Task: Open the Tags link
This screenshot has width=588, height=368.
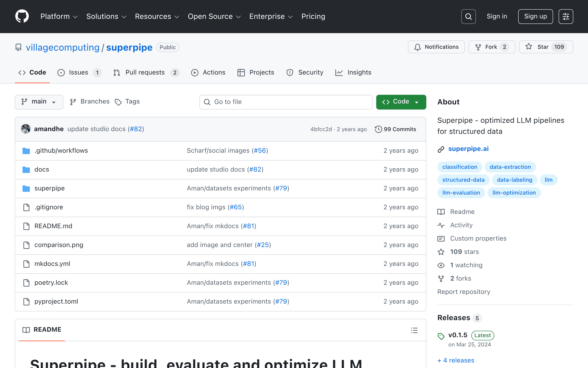Action: tap(127, 102)
